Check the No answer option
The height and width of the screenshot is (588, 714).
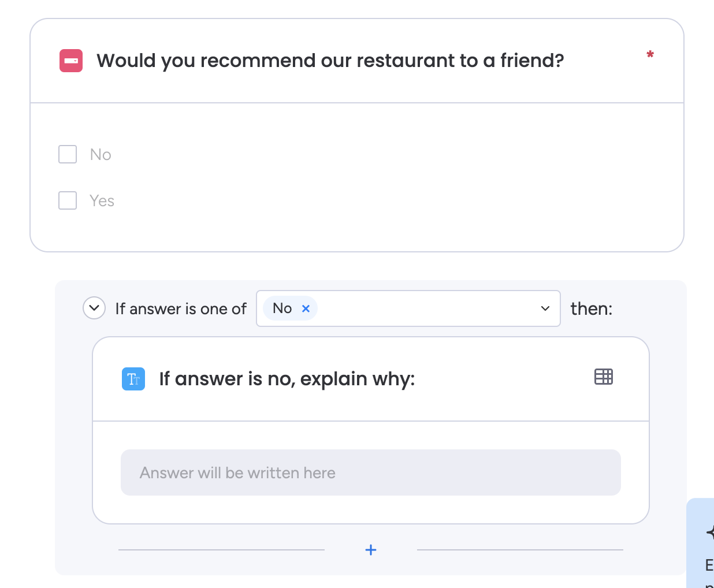coord(67,154)
